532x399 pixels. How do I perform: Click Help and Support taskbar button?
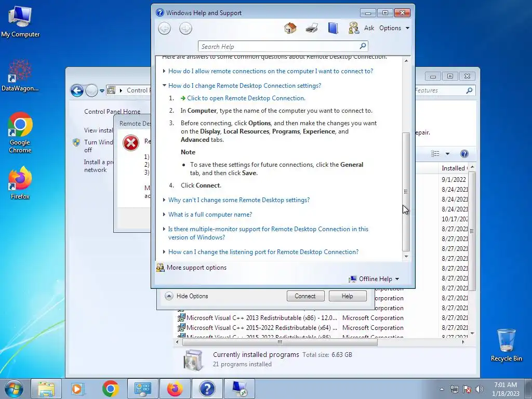pos(207,389)
